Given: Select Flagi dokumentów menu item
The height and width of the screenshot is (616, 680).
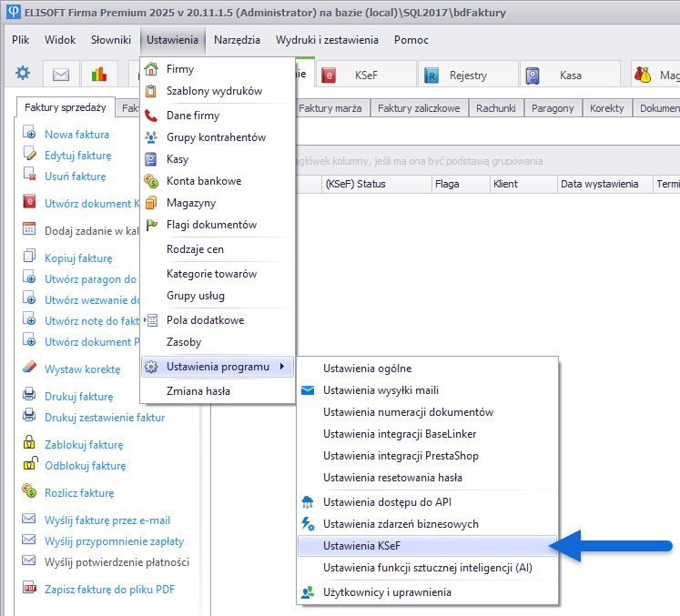Looking at the screenshot, I should coord(211,225).
